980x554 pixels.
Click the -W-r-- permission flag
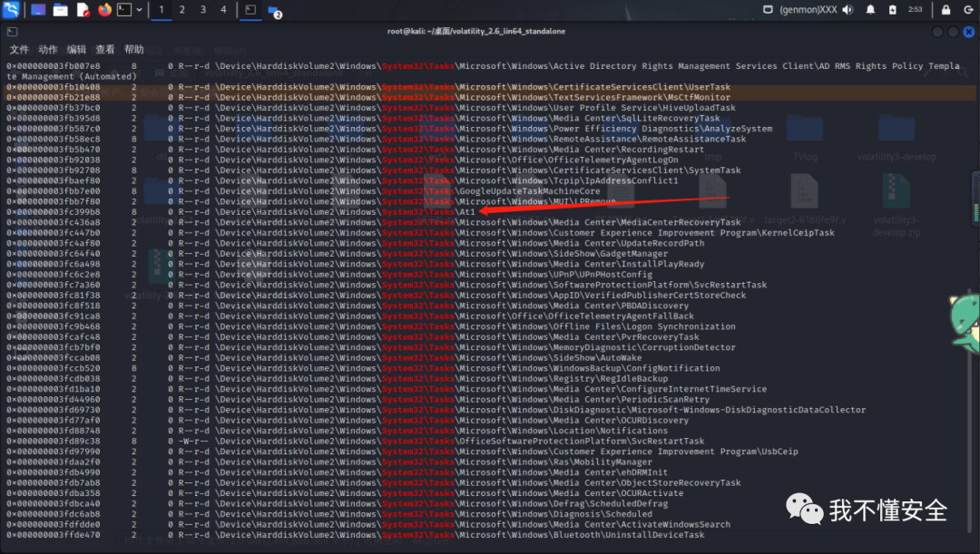pos(194,441)
